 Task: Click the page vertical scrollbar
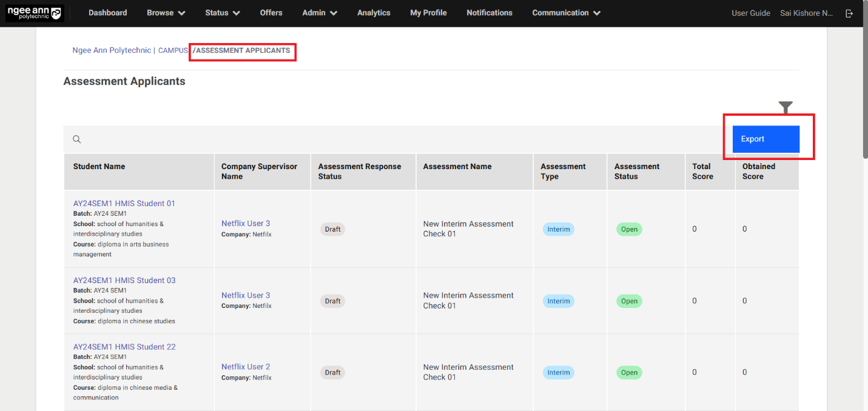point(864,91)
